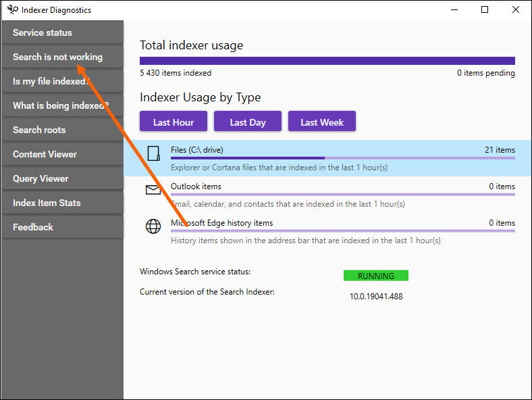Go to Is my file indexed? section

point(63,82)
